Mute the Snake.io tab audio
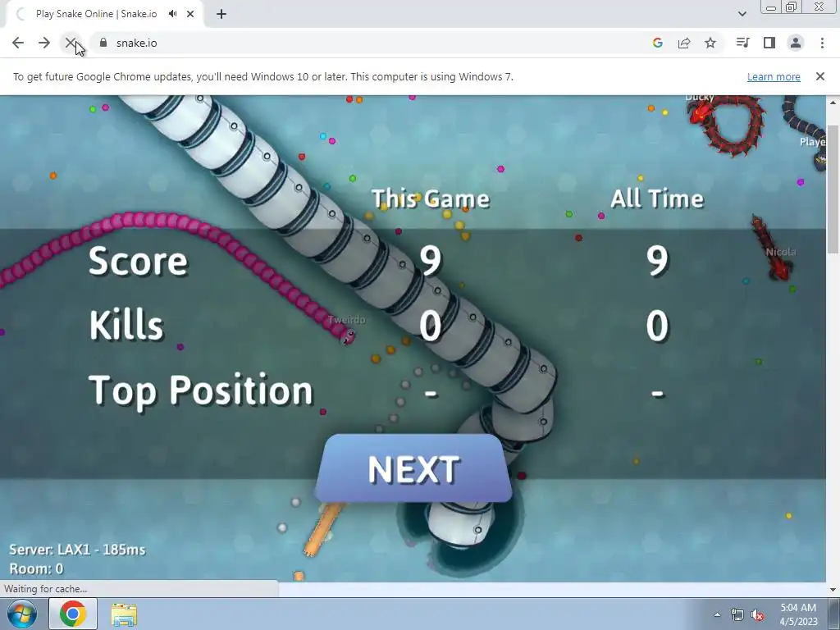Image resolution: width=840 pixels, height=630 pixels. [x=172, y=14]
